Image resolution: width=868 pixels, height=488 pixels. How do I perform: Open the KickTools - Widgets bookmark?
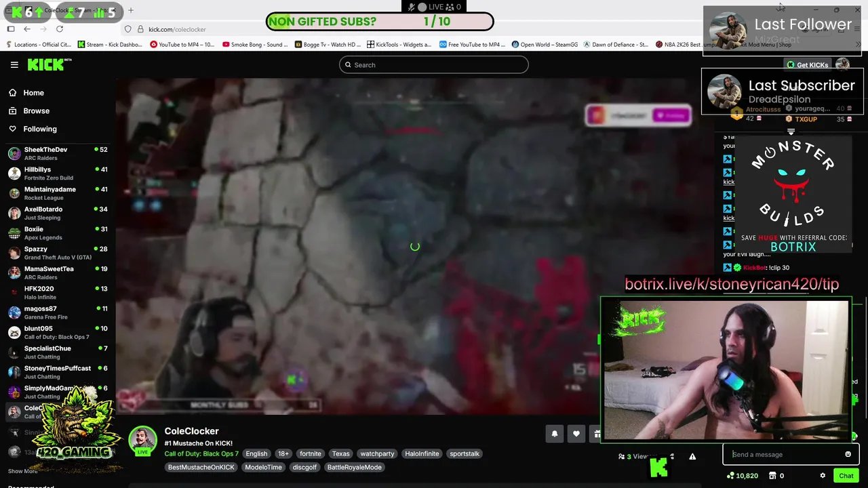(x=400, y=45)
